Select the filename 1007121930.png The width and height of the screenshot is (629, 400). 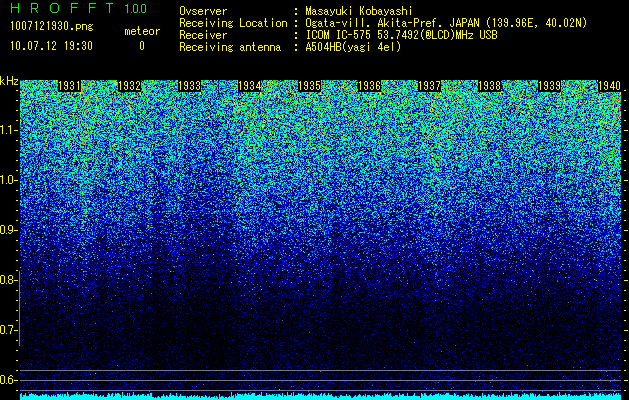pyautogui.click(x=52, y=27)
